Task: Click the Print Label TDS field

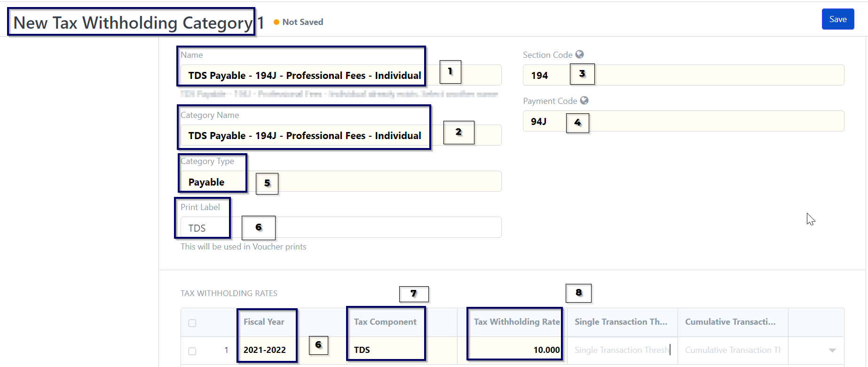Action: [341, 227]
